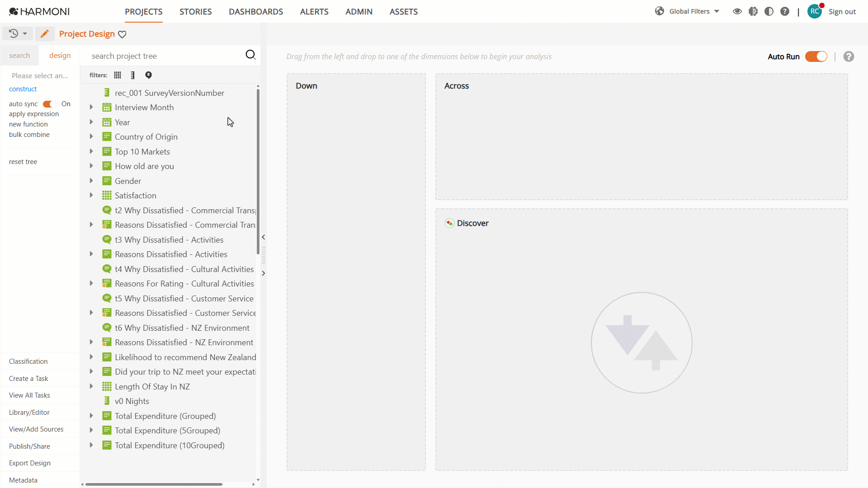This screenshot has width=868, height=488.
Task: Expand the Country of Origin node
Action: click(x=91, y=136)
